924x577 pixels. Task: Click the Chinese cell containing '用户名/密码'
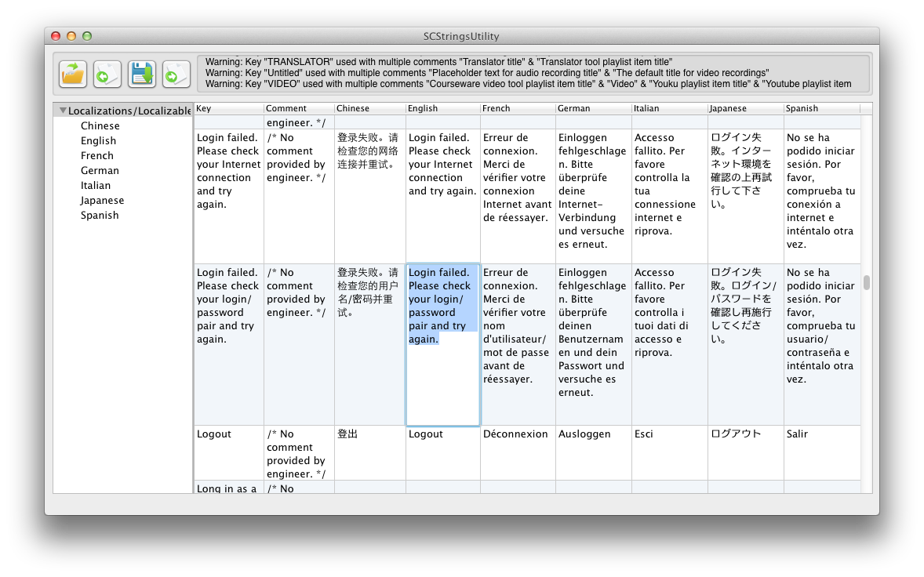pos(370,344)
